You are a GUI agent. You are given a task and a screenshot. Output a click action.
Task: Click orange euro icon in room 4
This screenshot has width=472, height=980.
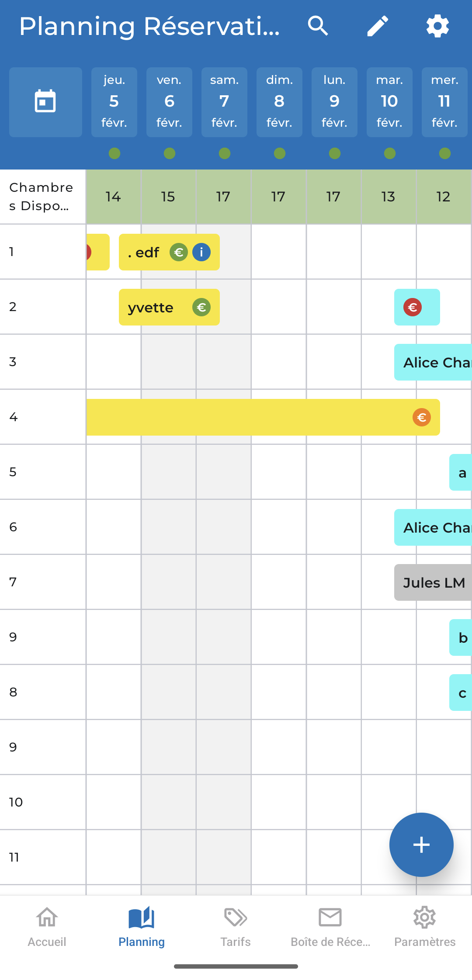[422, 417]
